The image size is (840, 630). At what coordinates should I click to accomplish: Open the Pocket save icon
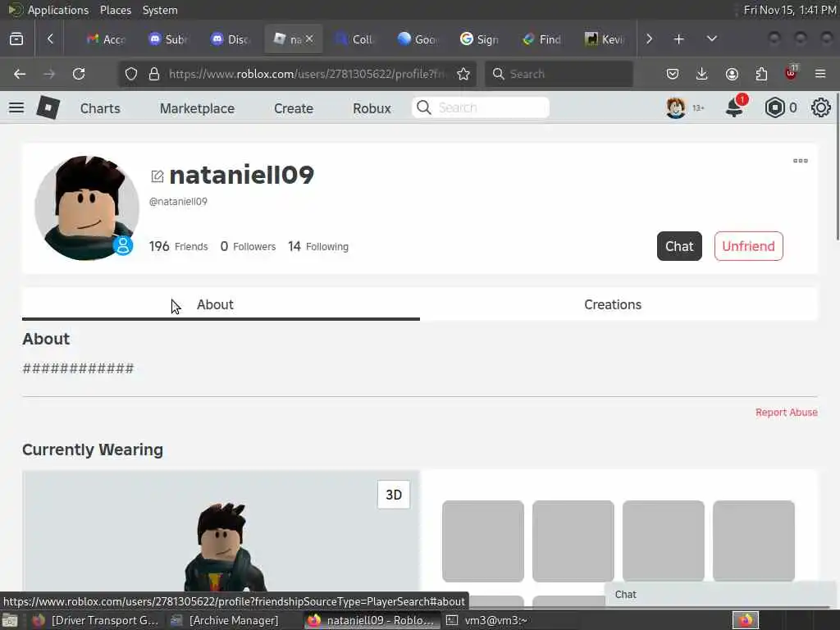click(673, 74)
